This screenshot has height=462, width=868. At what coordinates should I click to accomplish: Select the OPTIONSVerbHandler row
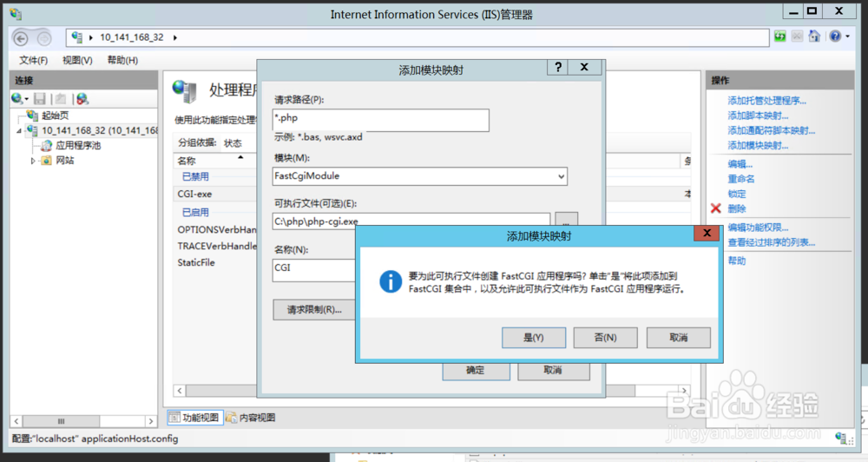(216, 229)
